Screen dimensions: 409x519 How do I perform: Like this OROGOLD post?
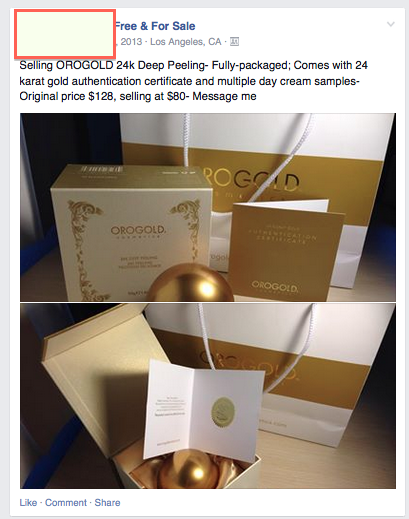[28, 502]
